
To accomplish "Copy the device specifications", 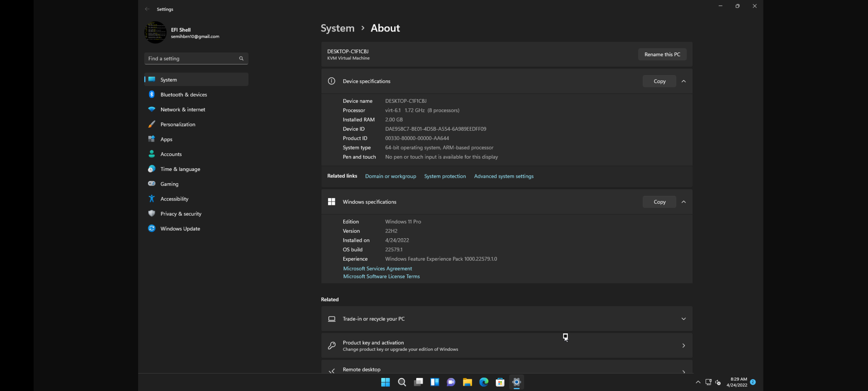I will coord(659,81).
